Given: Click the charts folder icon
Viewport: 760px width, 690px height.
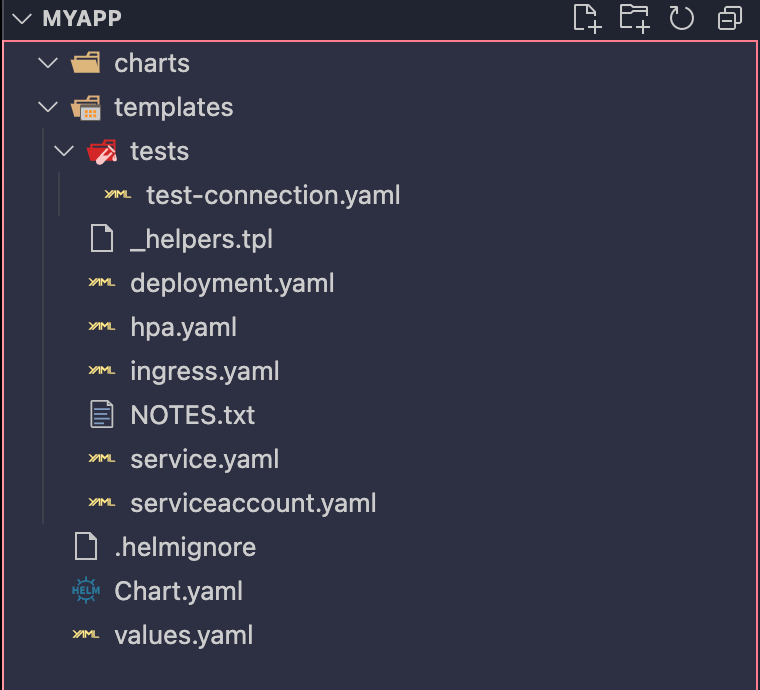Looking at the screenshot, I should [x=87, y=63].
